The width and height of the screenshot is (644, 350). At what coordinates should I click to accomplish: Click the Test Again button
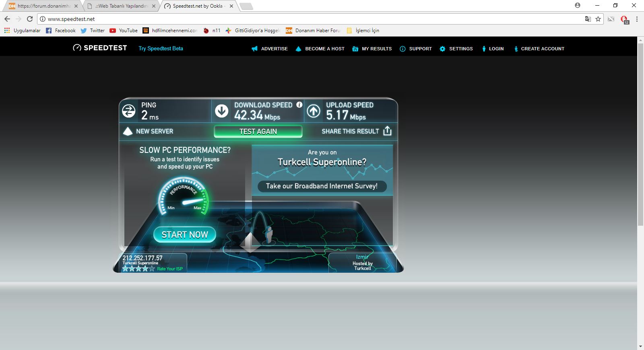[x=258, y=131]
